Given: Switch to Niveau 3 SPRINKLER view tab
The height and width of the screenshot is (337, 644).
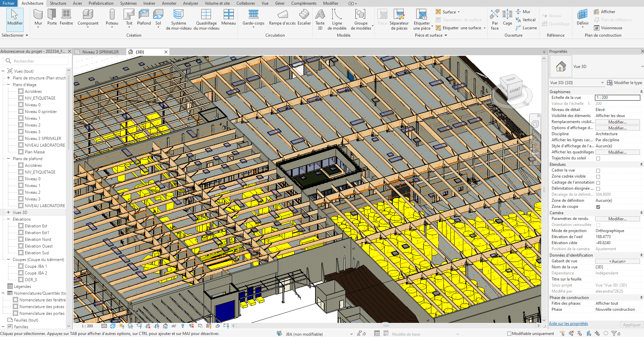Looking at the screenshot, I should [100, 52].
